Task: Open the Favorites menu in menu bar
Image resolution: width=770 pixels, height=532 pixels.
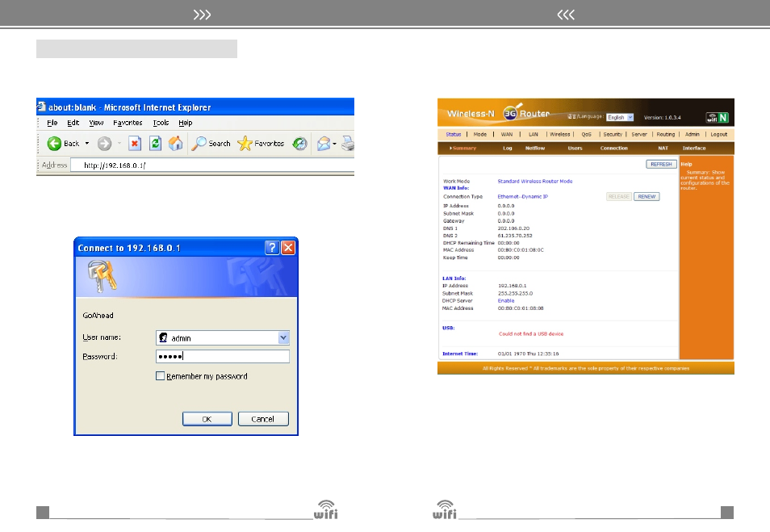Action: click(128, 123)
